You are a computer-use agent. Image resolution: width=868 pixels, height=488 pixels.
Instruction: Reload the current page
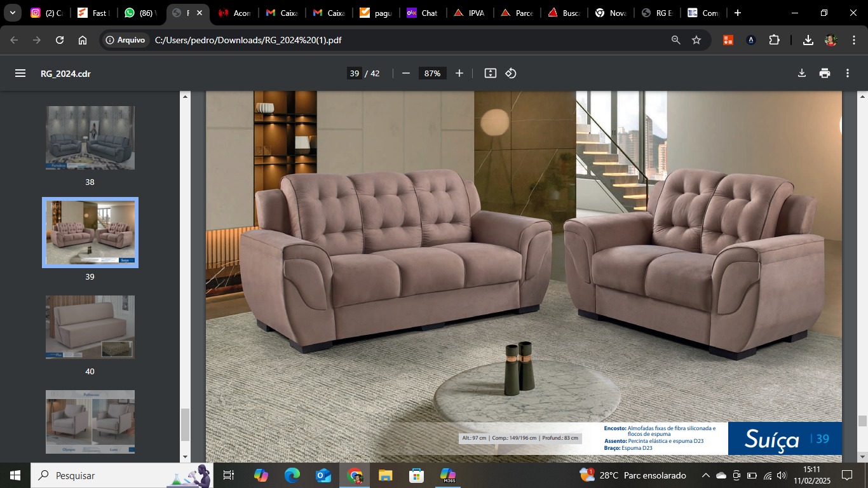tap(60, 40)
